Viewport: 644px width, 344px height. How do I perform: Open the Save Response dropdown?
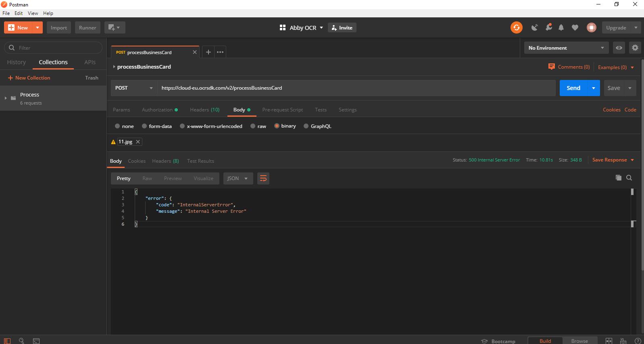point(613,160)
